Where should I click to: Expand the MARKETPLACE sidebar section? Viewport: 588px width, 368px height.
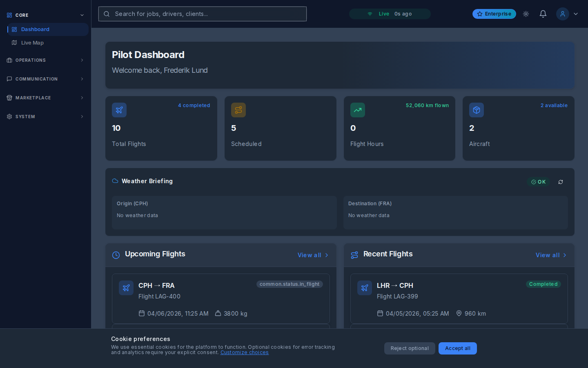[45, 98]
